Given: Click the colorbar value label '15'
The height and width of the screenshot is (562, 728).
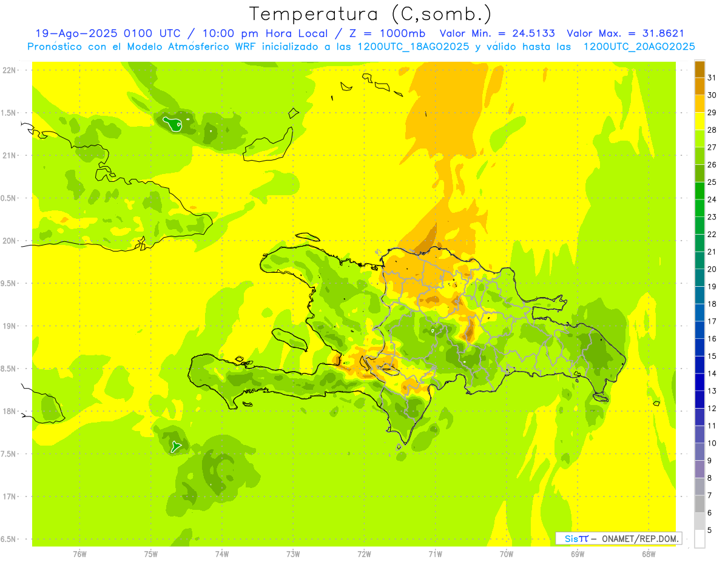Looking at the screenshot, I should (x=712, y=356).
